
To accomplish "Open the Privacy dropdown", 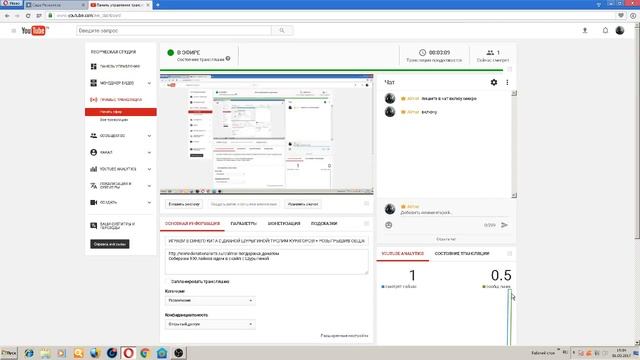I will pos(210,324).
